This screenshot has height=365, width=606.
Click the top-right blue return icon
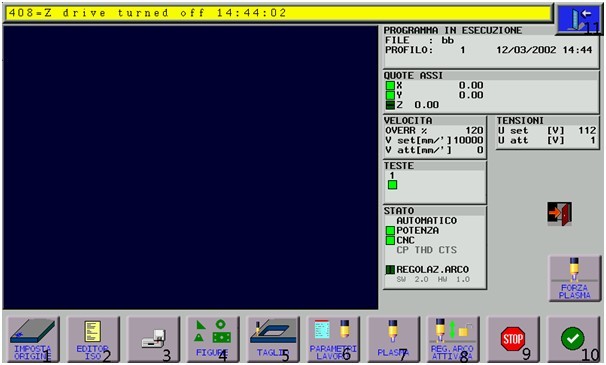579,19
